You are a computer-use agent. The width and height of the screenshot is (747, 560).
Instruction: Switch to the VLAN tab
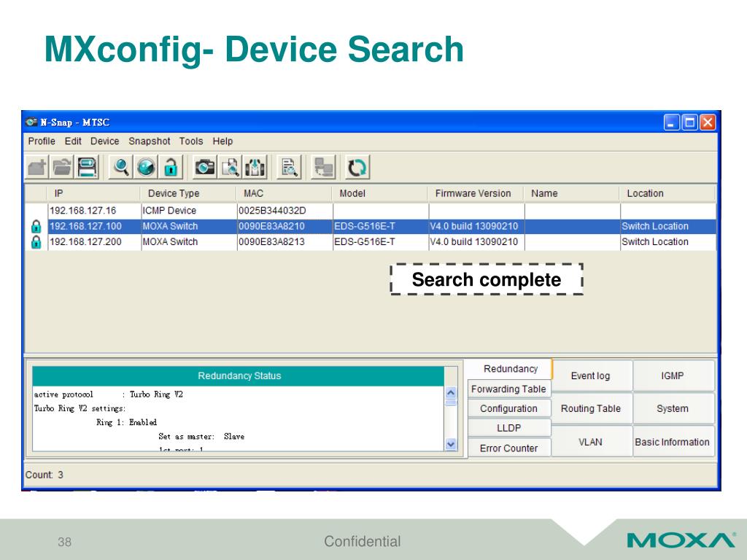tap(591, 442)
